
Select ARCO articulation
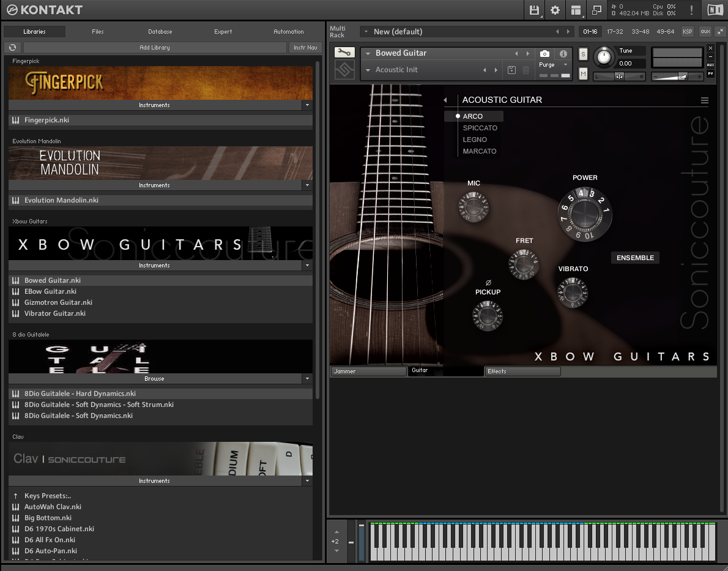[473, 116]
